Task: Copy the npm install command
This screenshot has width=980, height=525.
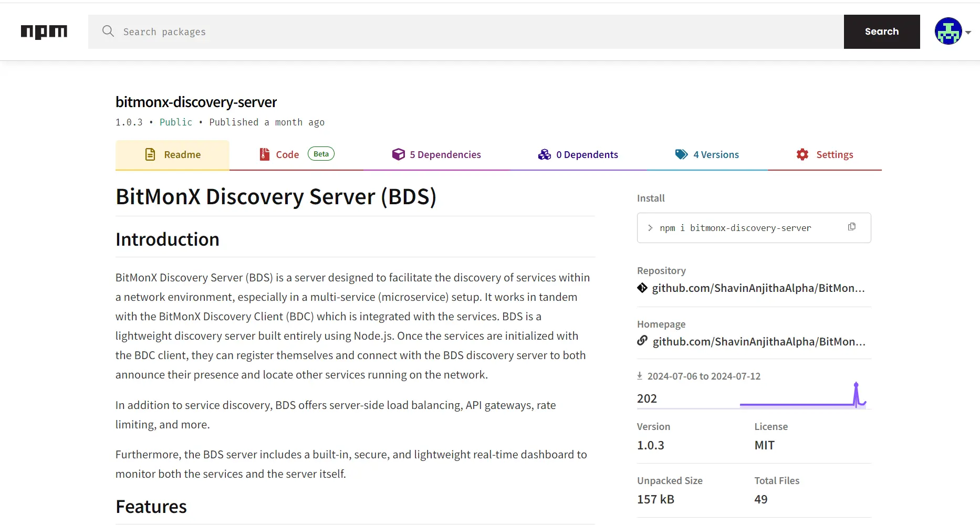Action: pos(852,227)
